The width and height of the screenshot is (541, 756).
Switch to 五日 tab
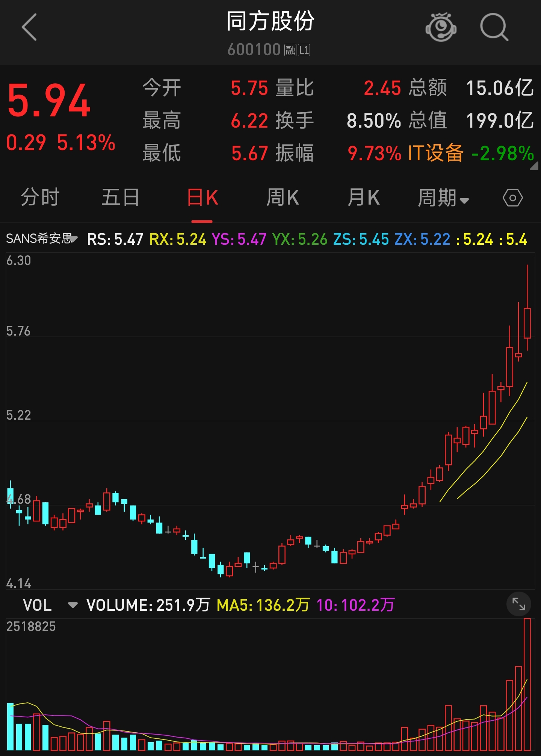121,197
